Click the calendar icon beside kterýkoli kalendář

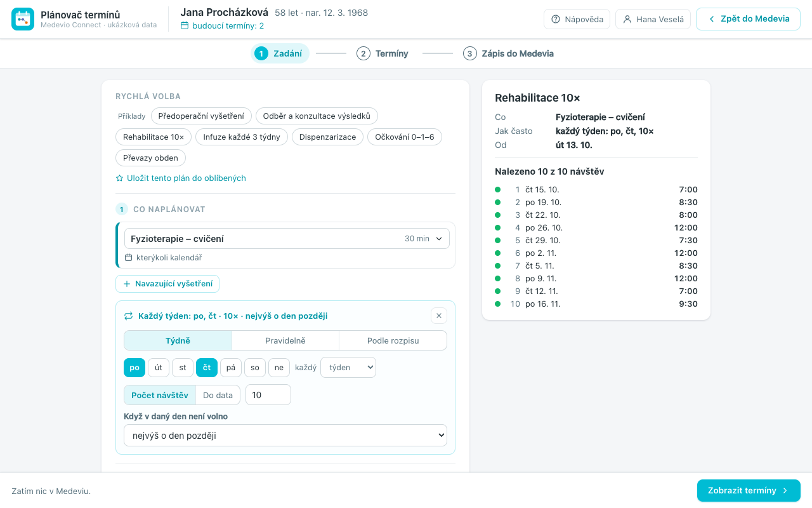coord(129,258)
